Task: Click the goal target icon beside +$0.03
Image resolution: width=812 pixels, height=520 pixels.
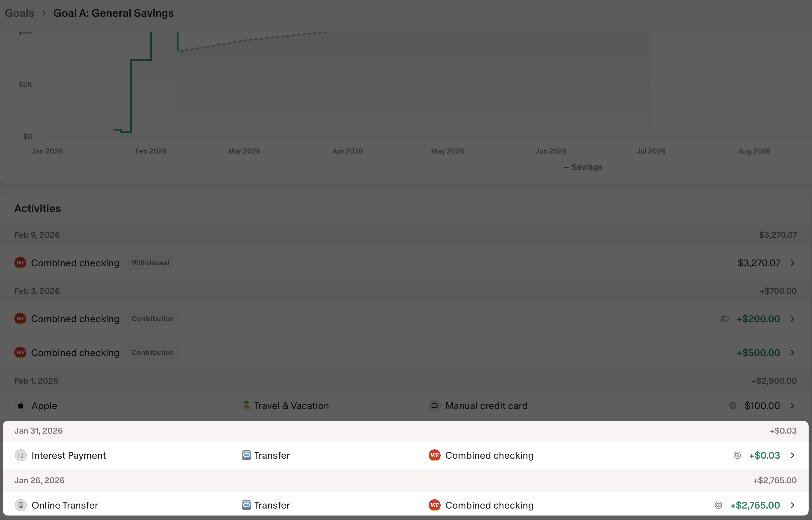Action: pyautogui.click(x=737, y=455)
